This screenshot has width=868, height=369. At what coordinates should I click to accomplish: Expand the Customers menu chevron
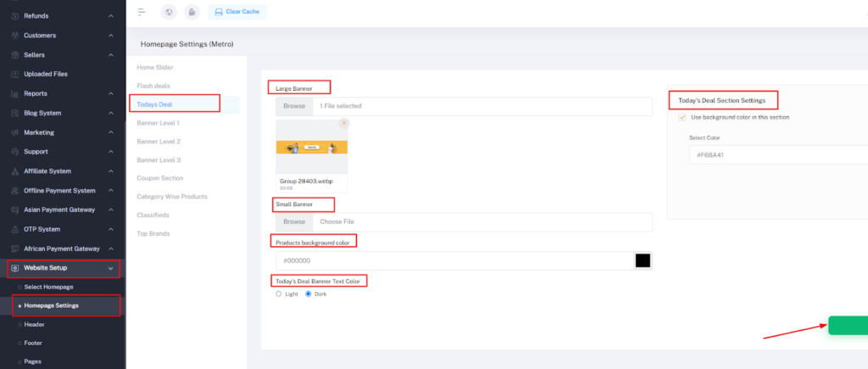111,36
